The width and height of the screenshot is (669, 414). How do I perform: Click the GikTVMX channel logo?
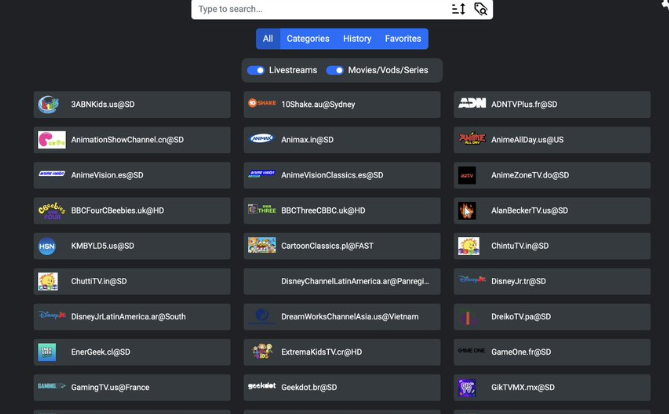coord(467,387)
